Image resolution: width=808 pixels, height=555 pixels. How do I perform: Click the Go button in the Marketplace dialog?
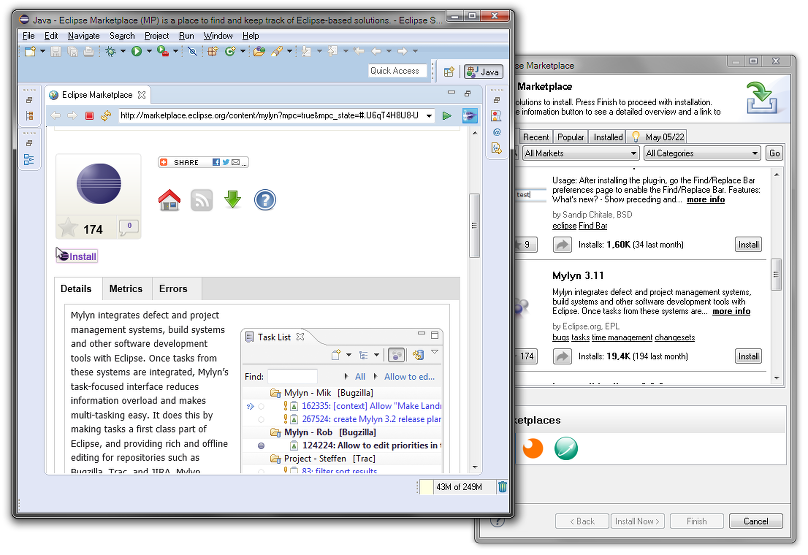(x=775, y=153)
